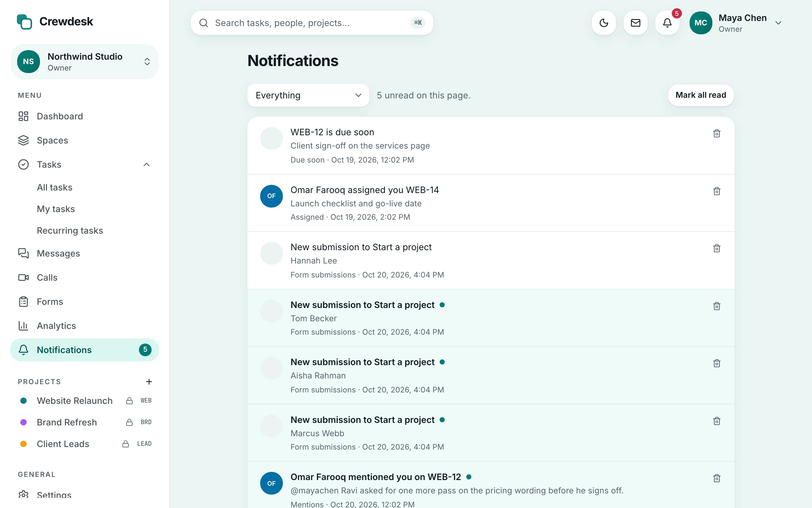Select the Notifications sidebar item
The image size is (812, 508).
[85, 350]
